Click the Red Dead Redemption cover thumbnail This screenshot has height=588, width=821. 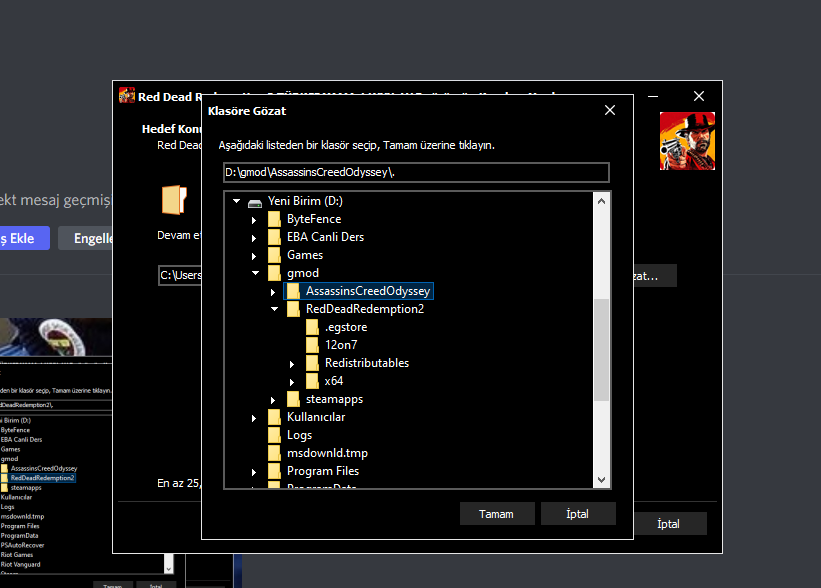[x=687, y=141]
